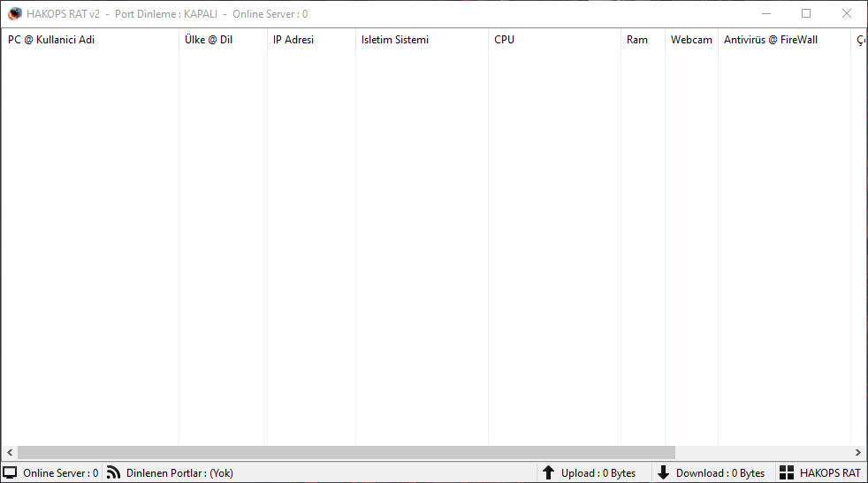The image size is (868, 483).
Task: Click the 'IP Adresi' column header
Action: [293, 40]
